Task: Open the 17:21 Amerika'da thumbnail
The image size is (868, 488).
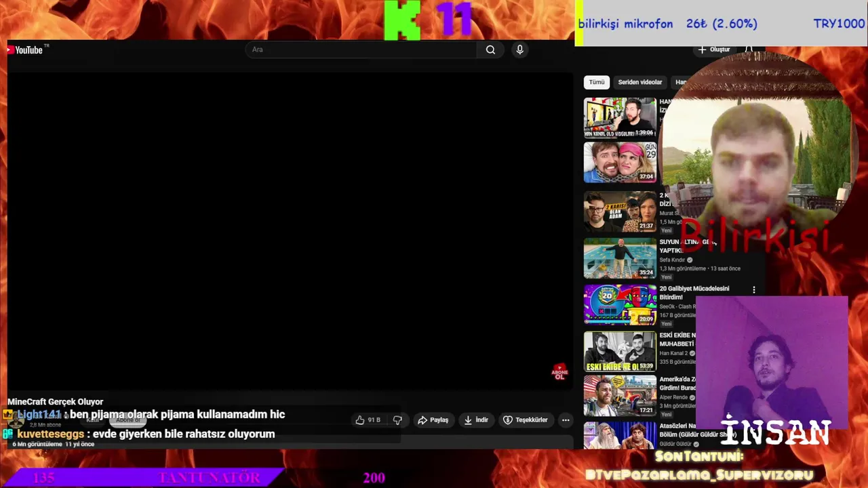Action: pyautogui.click(x=620, y=396)
